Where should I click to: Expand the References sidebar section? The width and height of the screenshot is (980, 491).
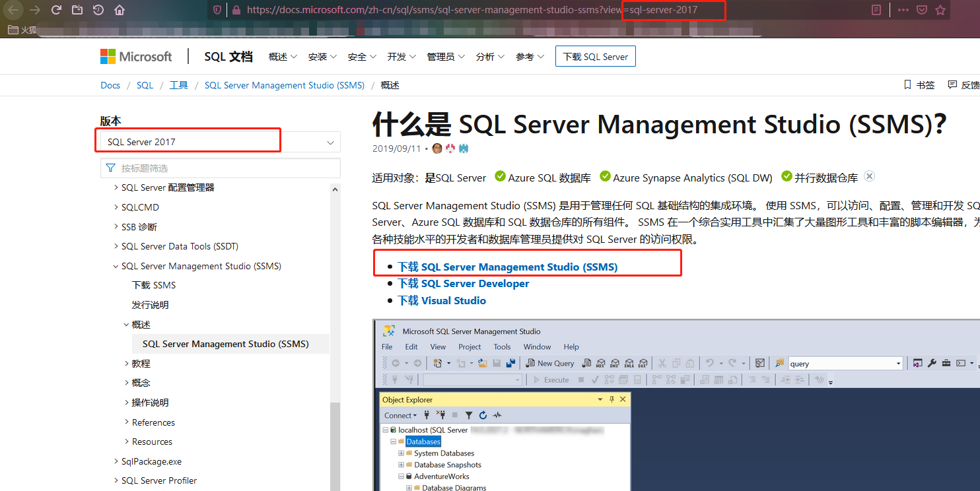tap(127, 422)
